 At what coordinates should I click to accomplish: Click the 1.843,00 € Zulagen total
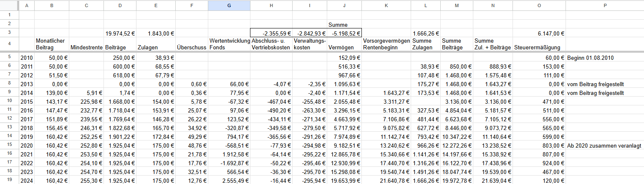[156, 33]
